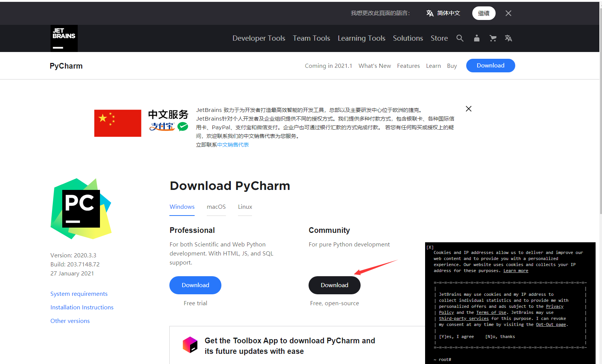This screenshot has height=364, width=602.
Task: Switch to the macOS tab
Action: point(216,206)
